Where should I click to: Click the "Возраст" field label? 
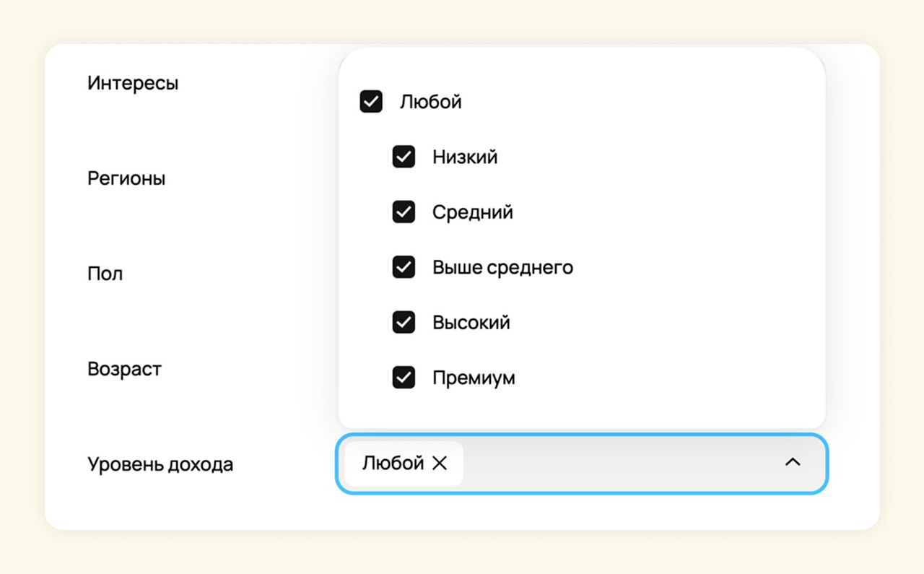point(124,369)
